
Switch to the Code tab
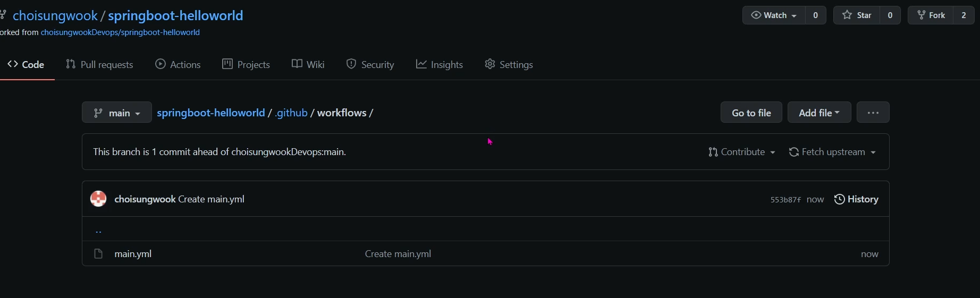pyautogui.click(x=26, y=64)
